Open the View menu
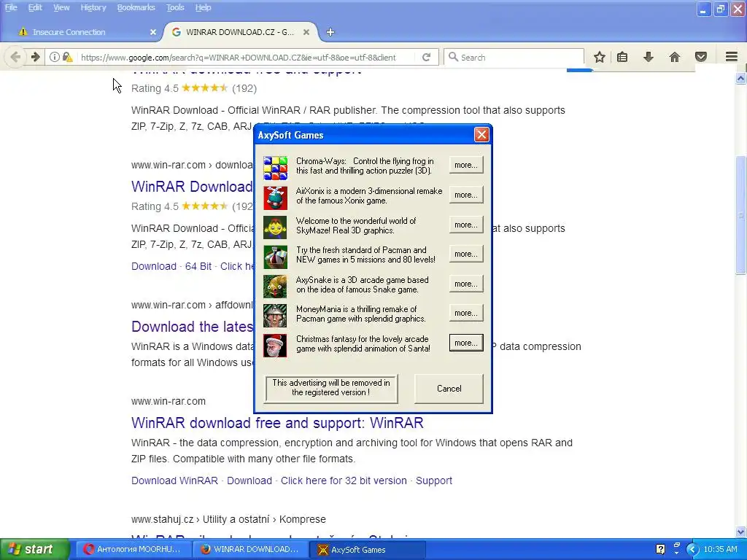This screenshot has width=747, height=560. [x=61, y=7]
